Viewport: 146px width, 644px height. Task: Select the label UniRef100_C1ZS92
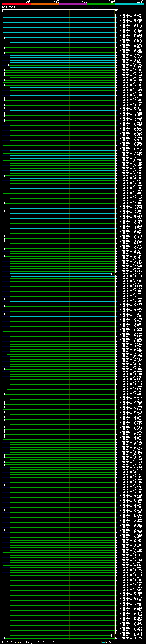point(131,42)
